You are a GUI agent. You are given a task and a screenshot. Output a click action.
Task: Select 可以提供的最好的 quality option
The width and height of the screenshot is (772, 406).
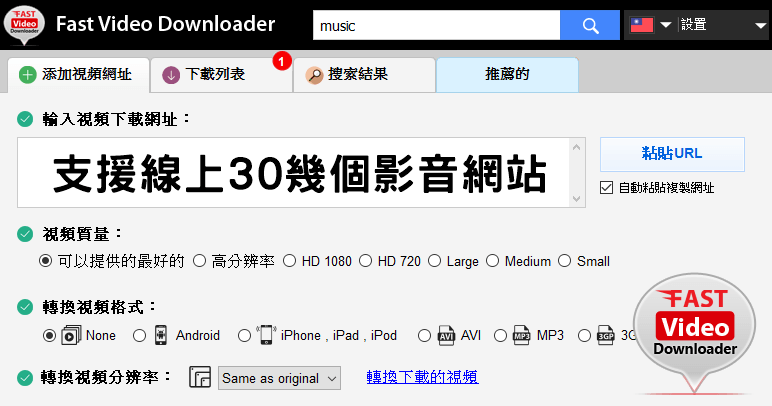tap(45, 261)
